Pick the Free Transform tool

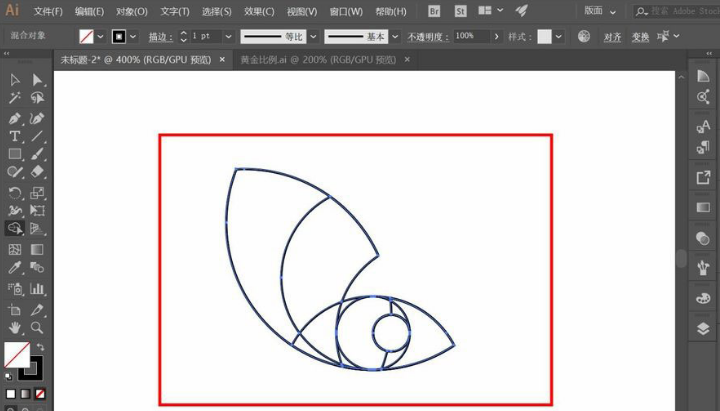[37, 210]
